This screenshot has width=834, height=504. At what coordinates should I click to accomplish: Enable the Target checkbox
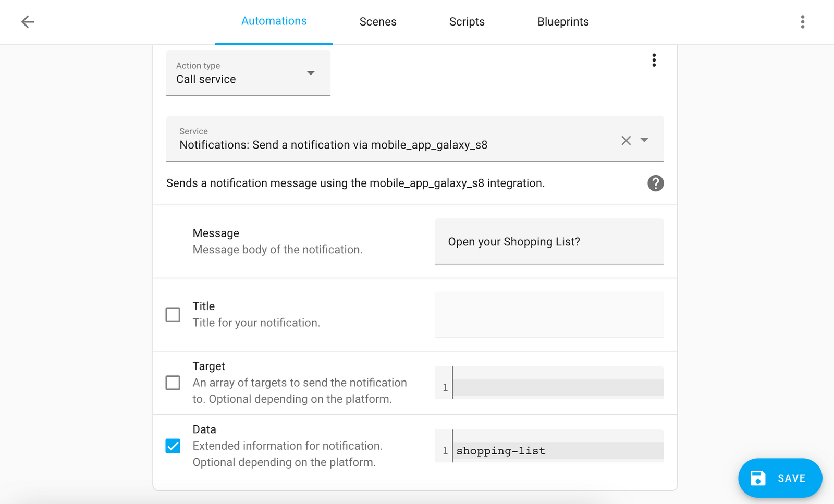[x=173, y=383]
